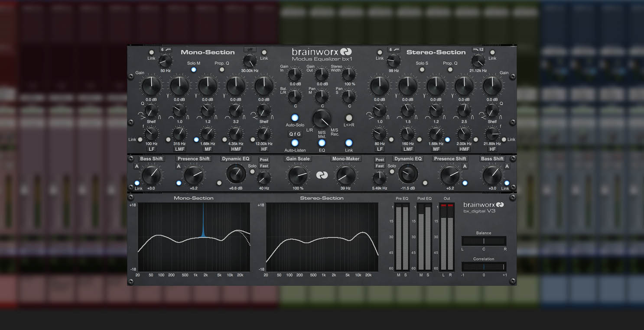Toggle the Link LED under left Bass Shift
Screen dimensions: 644x330
click(137, 183)
